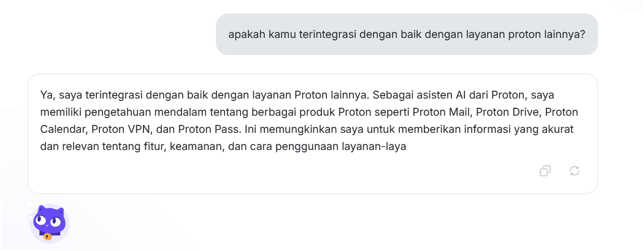Click the word "terintegrasi" in user question

(x=328, y=34)
